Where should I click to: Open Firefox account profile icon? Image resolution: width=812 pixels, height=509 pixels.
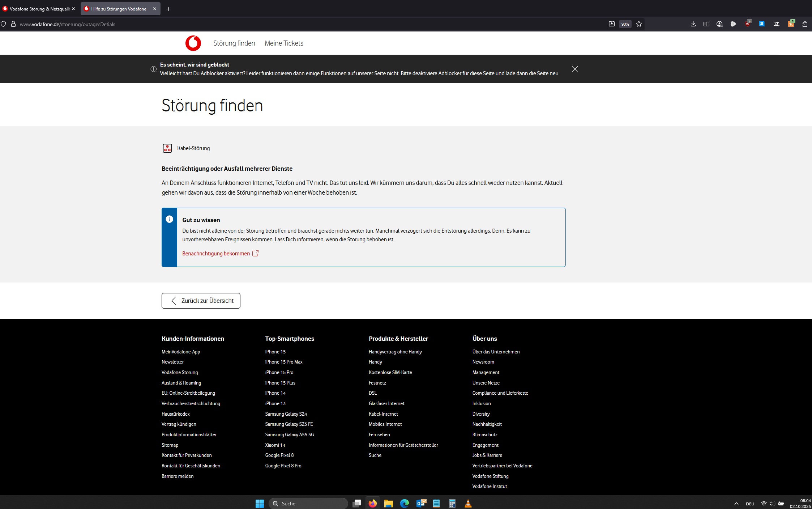[719, 24]
